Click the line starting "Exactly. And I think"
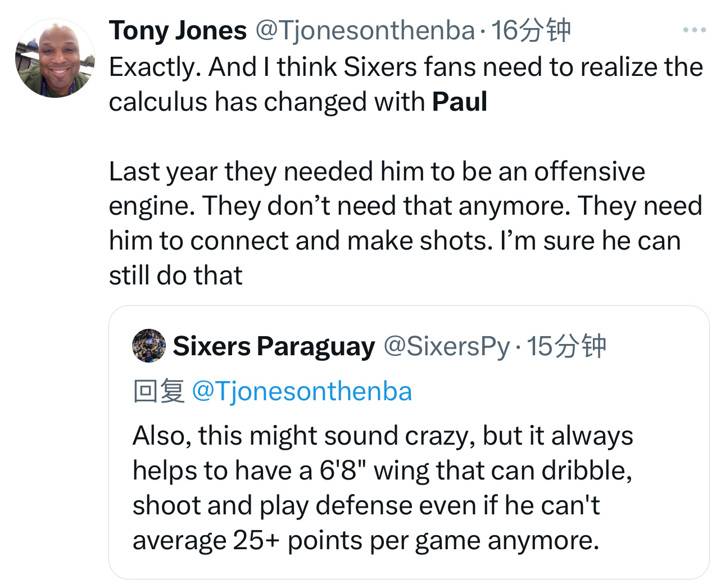This screenshot has height=588, width=725. pos(405,67)
